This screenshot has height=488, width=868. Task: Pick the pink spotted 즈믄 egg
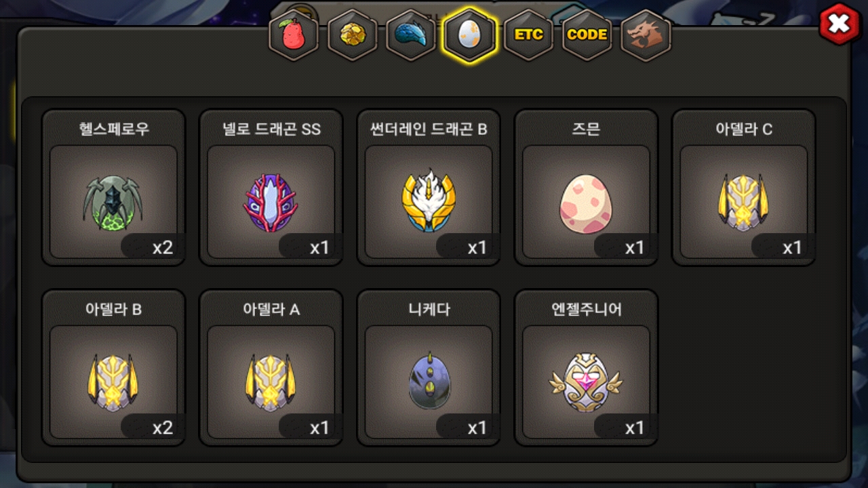[x=586, y=188]
